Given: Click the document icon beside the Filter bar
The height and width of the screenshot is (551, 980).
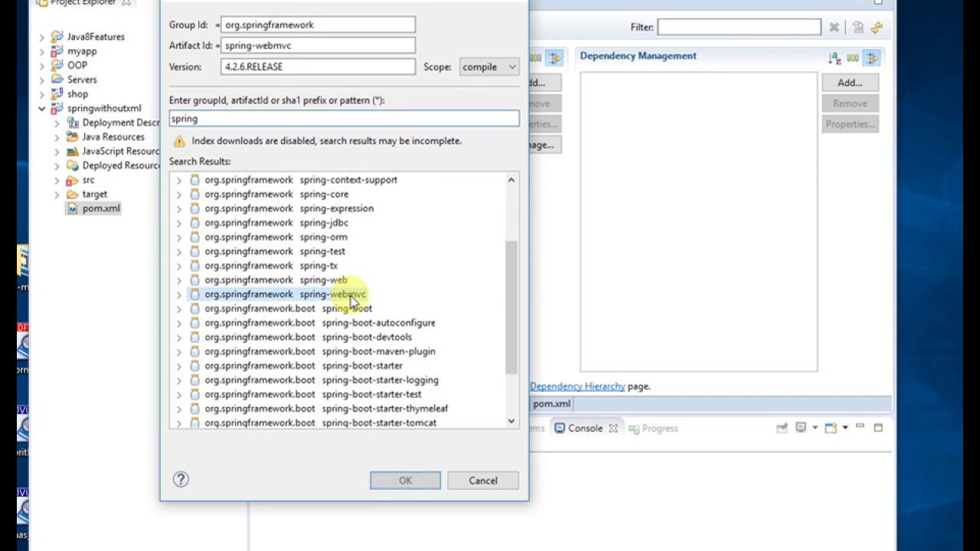Looking at the screenshot, I should pos(858,28).
